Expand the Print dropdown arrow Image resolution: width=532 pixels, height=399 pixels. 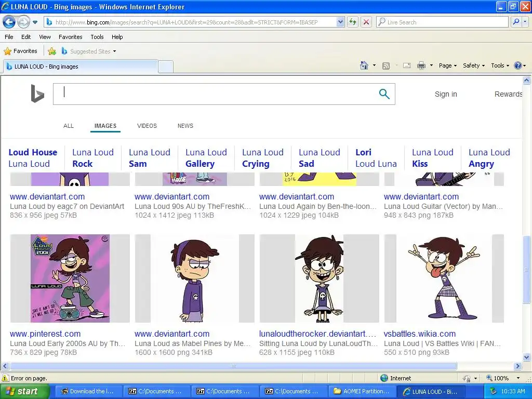click(x=431, y=65)
